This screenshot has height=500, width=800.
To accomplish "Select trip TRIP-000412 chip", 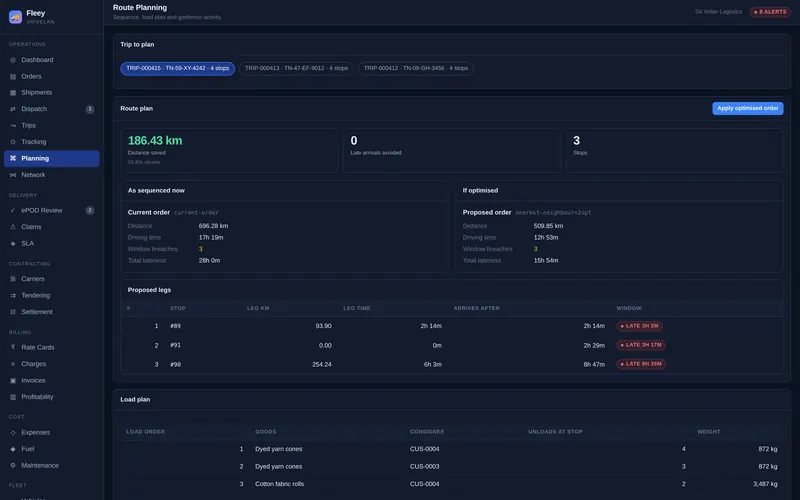I will [416, 68].
